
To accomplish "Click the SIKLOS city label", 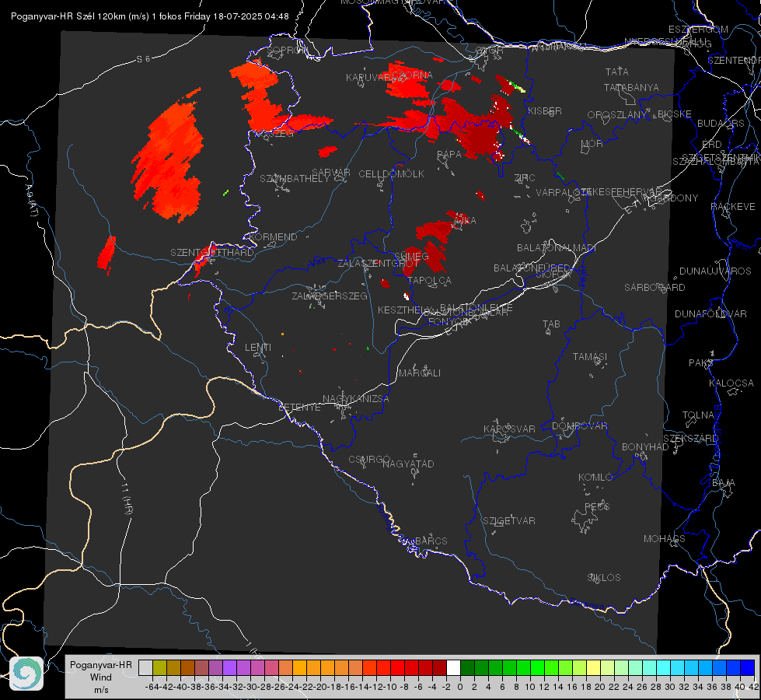I will pyautogui.click(x=604, y=577).
